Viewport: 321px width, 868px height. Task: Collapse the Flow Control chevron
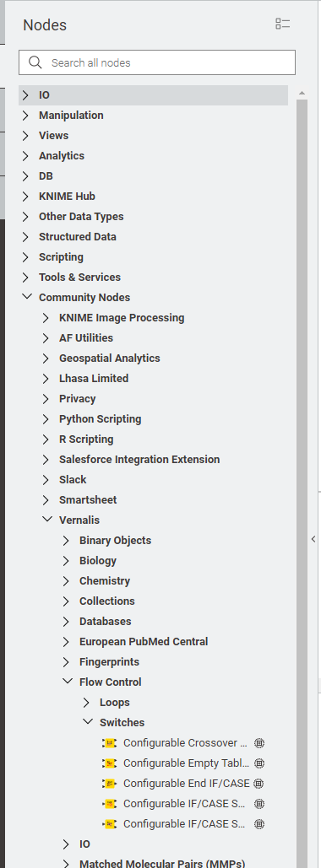(67, 682)
